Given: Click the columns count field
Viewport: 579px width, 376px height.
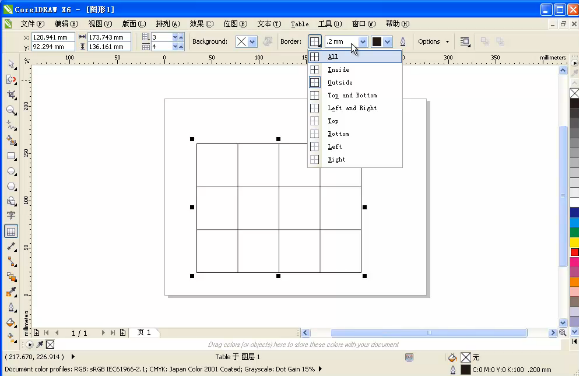Looking at the screenshot, I should 162,47.
